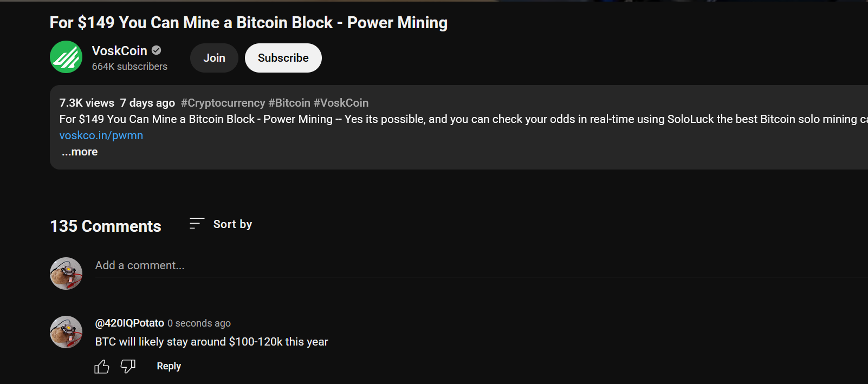Open the VoskCoin channel avatar
This screenshot has width=868, height=384.
click(x=66, y=57)
